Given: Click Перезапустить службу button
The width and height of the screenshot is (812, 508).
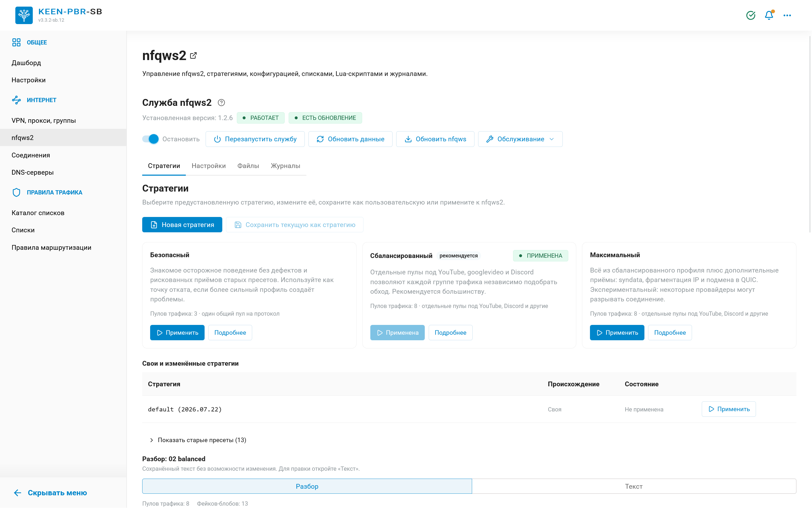Looking at the screenshot, I should click(x=255, y=139).
